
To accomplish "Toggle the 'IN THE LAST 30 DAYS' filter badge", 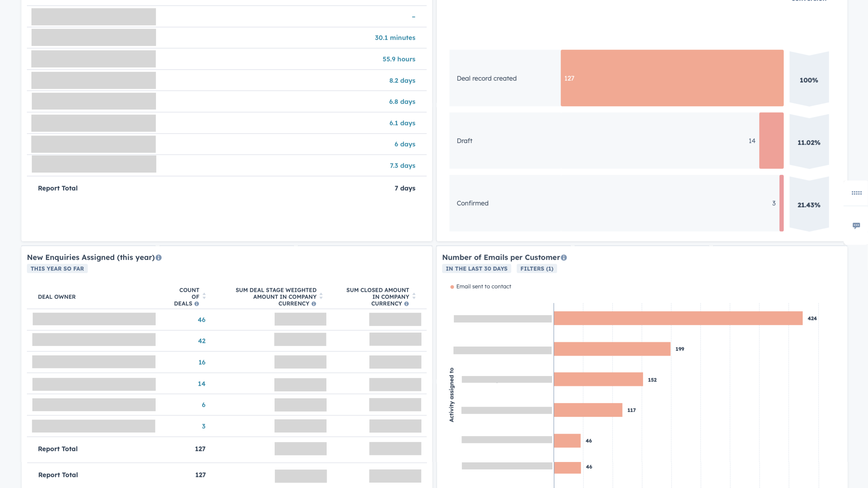I will pyautogui.click(x=476, y=268).
